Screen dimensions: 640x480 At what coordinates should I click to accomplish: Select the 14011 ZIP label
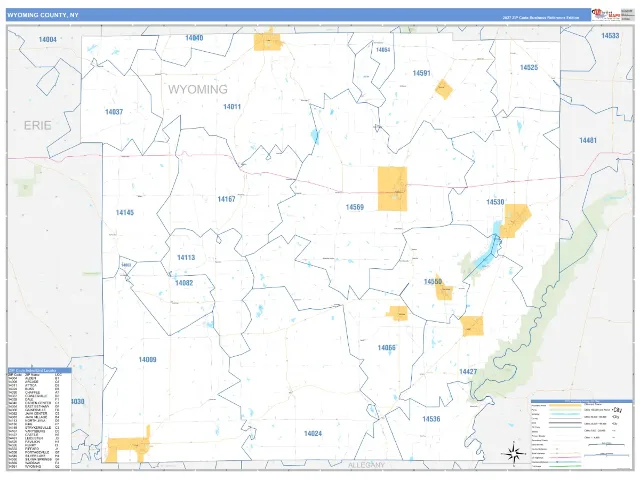pyautogui.click(x=232, y=107)
